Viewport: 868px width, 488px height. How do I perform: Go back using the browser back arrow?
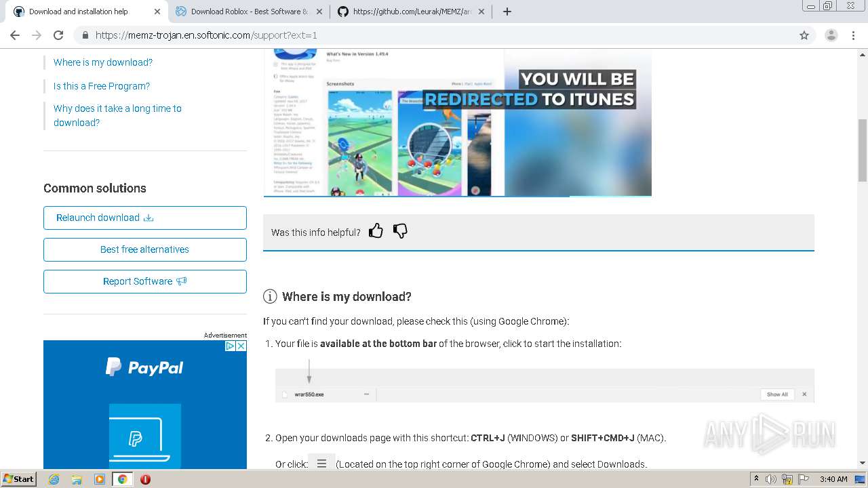click(15, 35)
